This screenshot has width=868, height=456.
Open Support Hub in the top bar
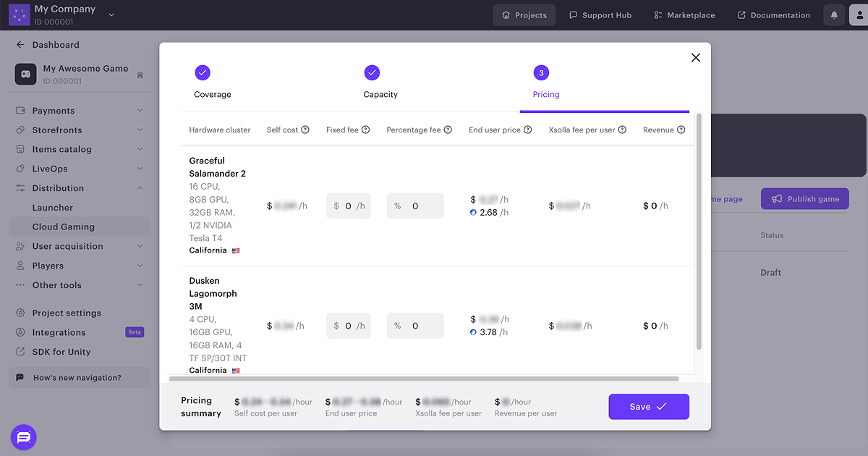[x=600, y=15]
